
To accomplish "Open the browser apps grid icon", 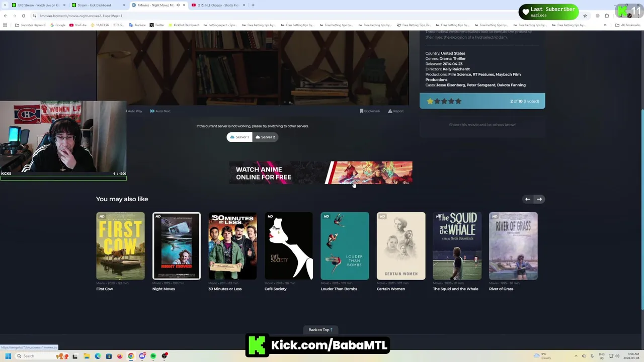I will tap(5, 25).
